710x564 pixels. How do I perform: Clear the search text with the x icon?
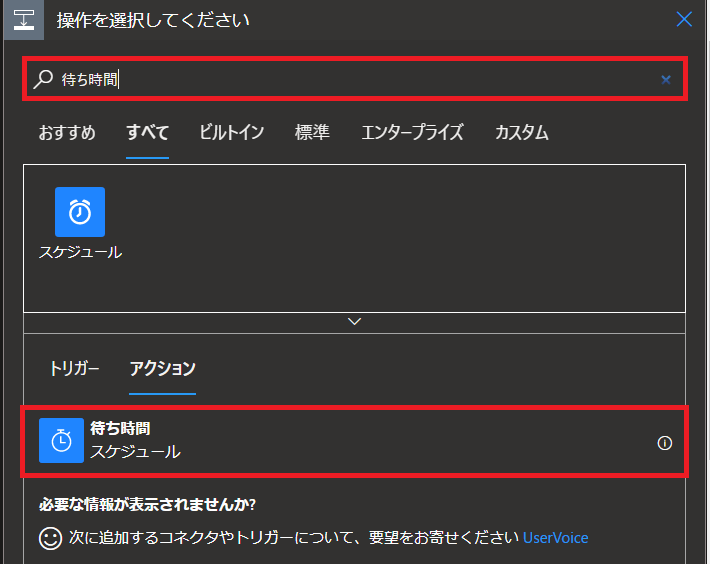coord(666,80)
